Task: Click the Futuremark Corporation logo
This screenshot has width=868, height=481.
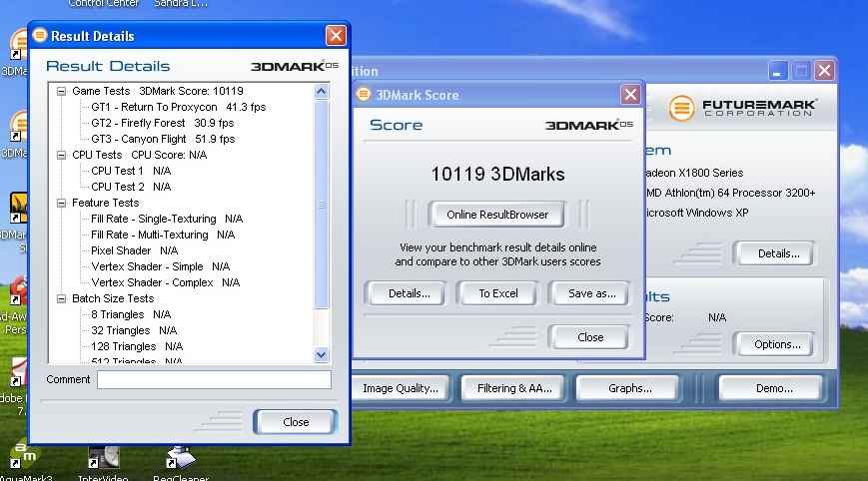Action: point(744,107)
